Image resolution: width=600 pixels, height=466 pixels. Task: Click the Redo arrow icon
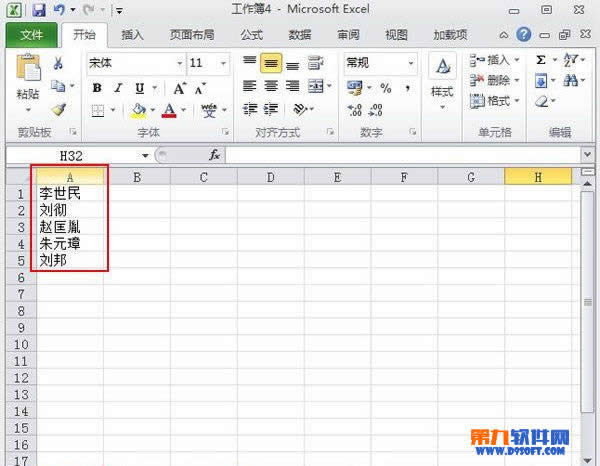coord(89,9)
